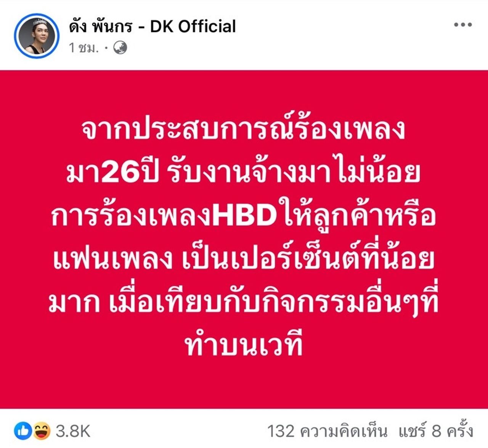Click the Haha laughing reaction emoji
Image resolution: width=488 pixels, height=448 pixels.
point(41,431)
